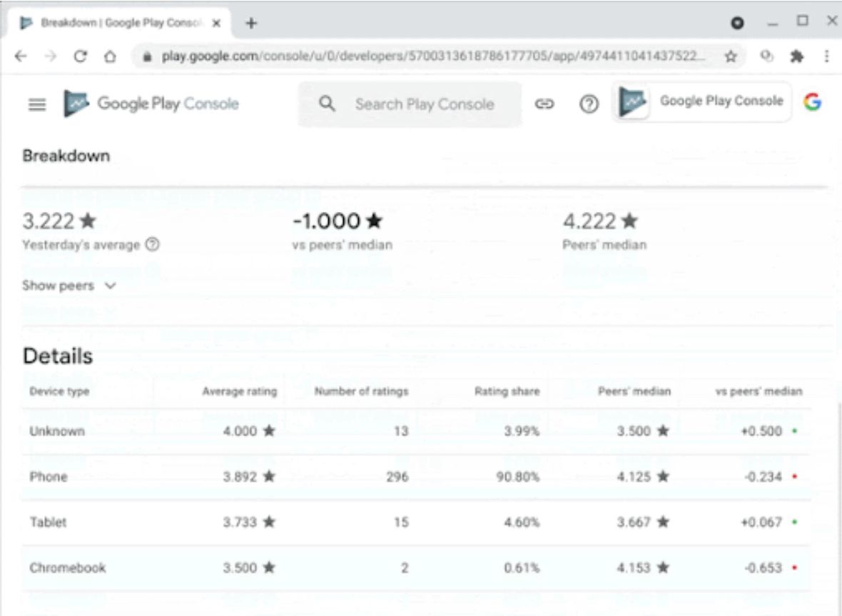Image resolution: width=842 pixels, height=616 pixels.
Task: Click the vs peers' median column header
Action: click(759, 391)
